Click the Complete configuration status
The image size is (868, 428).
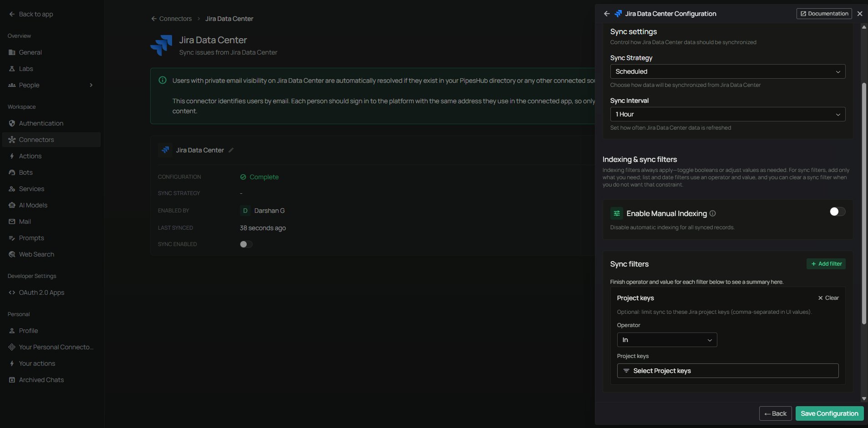259,177
